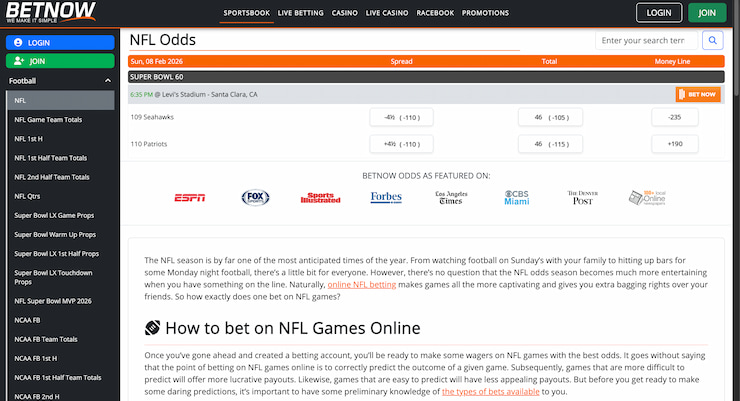
Task: Go to the Casino tab
Action: [345, 13]
